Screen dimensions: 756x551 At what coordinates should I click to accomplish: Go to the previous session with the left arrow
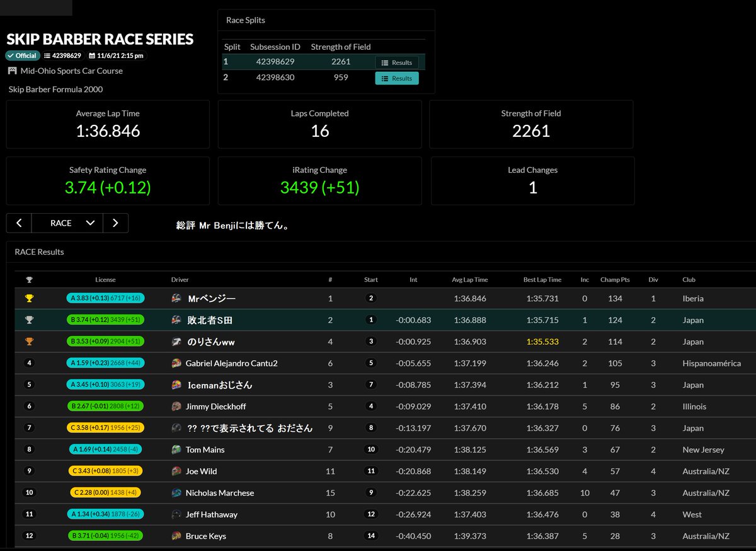click(19, 223)
